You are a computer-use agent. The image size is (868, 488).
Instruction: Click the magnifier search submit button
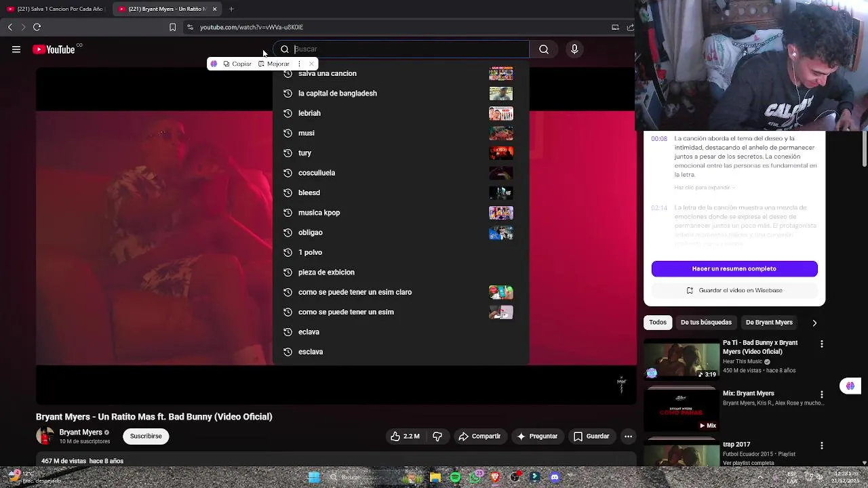coord(544,49)
